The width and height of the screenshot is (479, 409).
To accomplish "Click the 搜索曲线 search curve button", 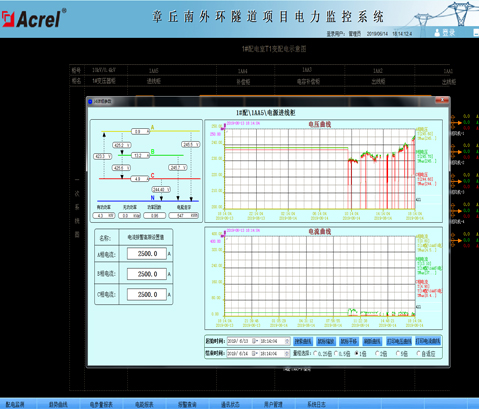I will point(303,341).
